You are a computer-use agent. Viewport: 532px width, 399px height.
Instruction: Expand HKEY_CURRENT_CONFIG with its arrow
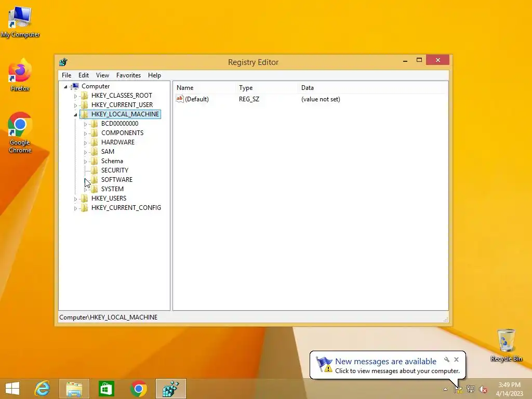(75, 208)
